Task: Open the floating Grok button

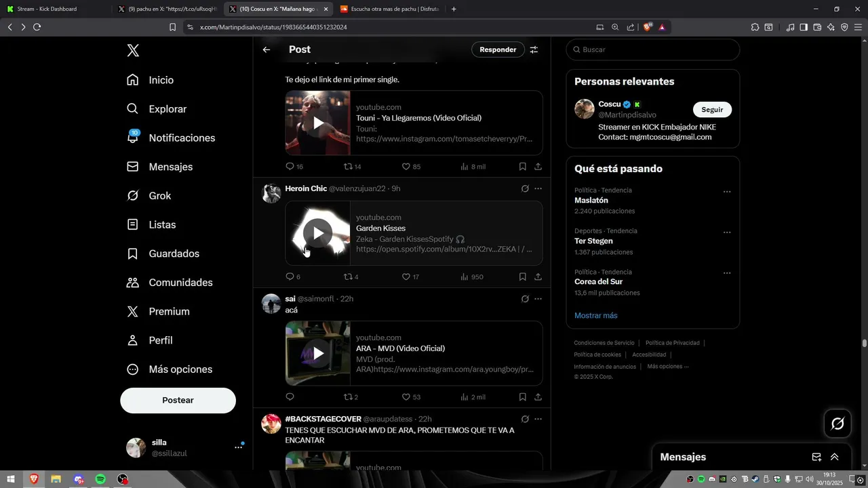Action: (x=838, y=424)
